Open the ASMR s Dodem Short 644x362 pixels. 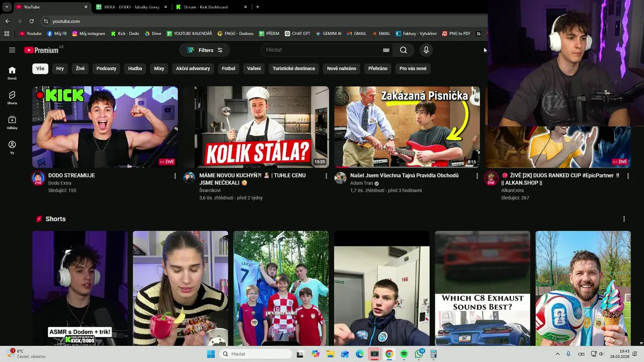pyautogui.click(x=80, y=289)
